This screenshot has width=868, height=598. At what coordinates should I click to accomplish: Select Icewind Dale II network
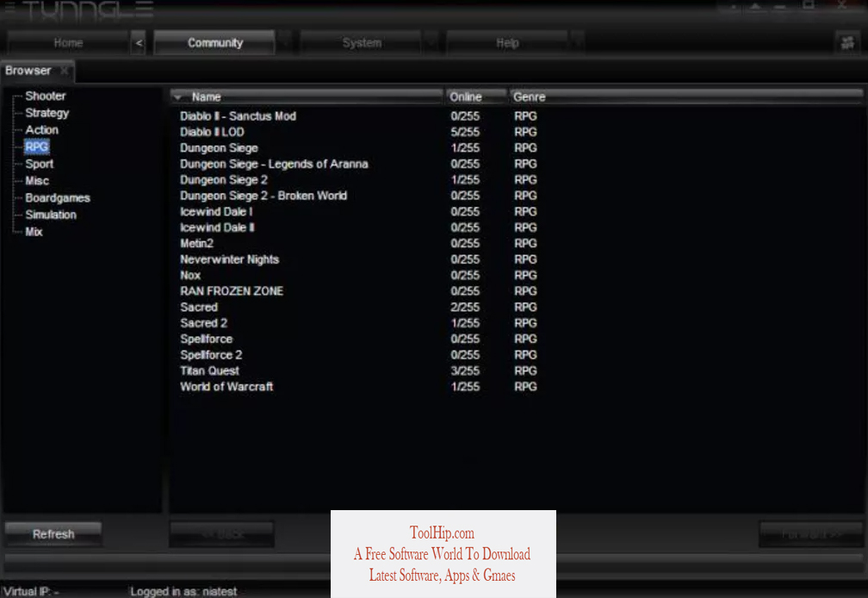point(218,227)
